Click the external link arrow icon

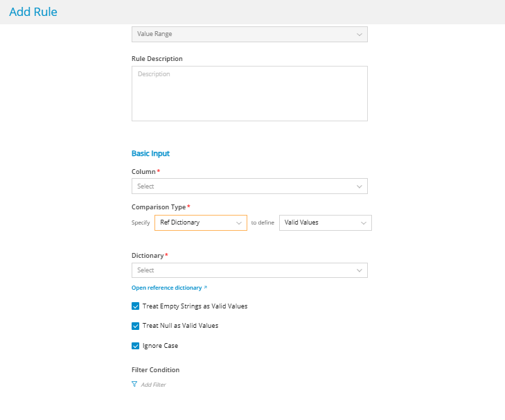(x=205, y=287)
